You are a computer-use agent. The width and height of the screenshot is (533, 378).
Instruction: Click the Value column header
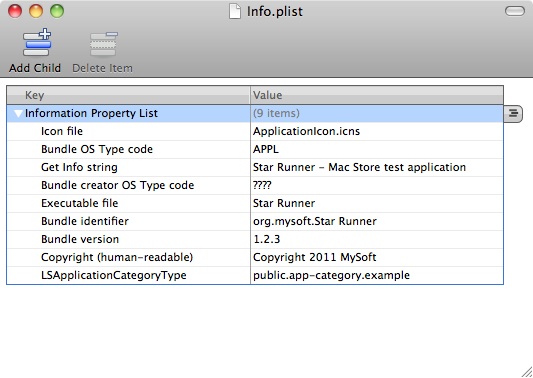click(x=377, y=95)
